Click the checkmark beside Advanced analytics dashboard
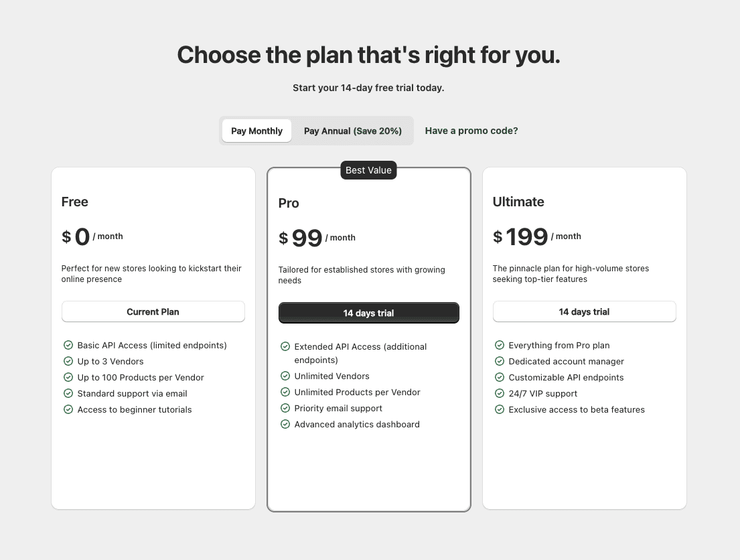The height and width of the screenshot is (560, 740). 285,424
